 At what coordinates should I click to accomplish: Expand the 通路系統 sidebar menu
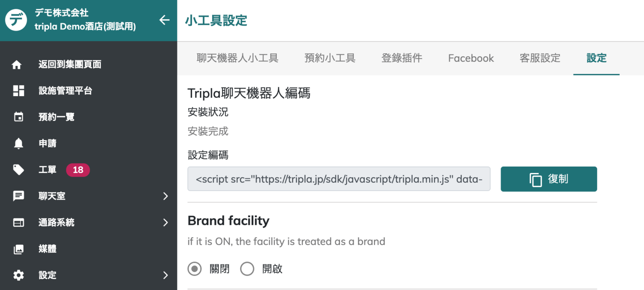pos(165,222)
